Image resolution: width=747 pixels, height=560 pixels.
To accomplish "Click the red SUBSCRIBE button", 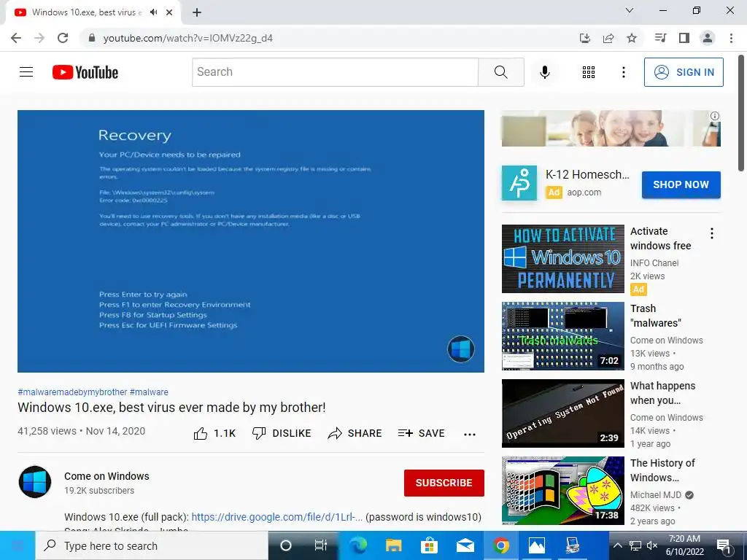I will click(444, 483).
